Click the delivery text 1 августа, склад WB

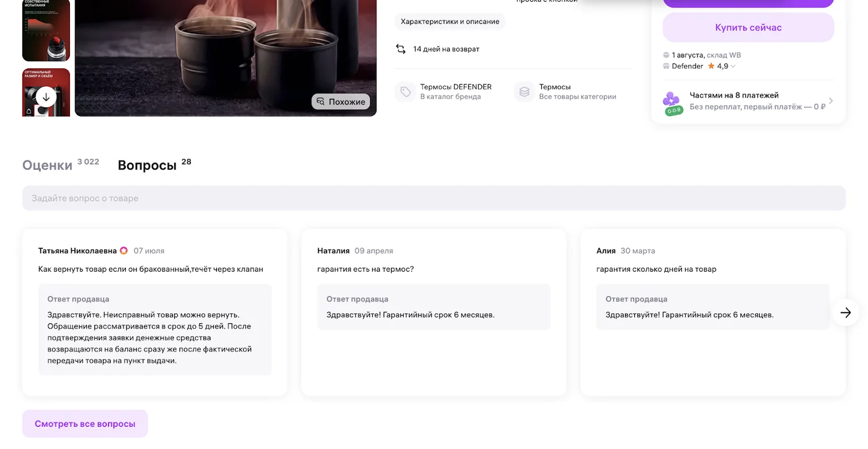point(706,55)
